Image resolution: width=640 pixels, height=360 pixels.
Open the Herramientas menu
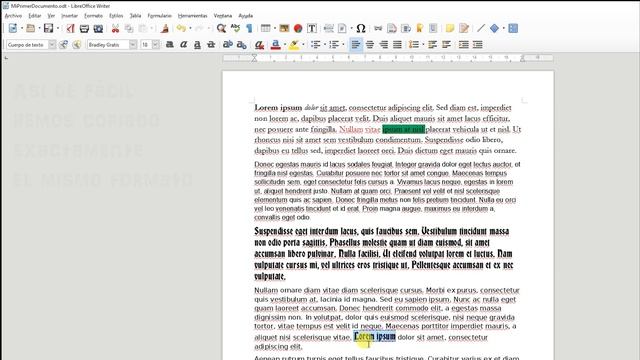click(193, 16)
